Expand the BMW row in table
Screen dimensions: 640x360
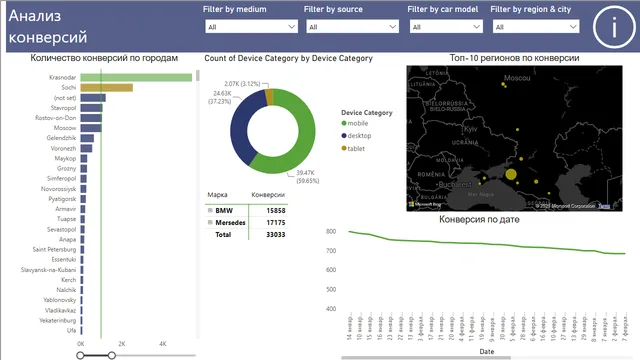pyautogui.click(x=210, y=210)
